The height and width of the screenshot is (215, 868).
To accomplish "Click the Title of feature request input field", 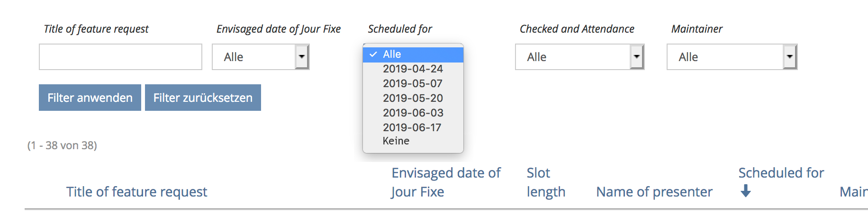I will 120,57.
